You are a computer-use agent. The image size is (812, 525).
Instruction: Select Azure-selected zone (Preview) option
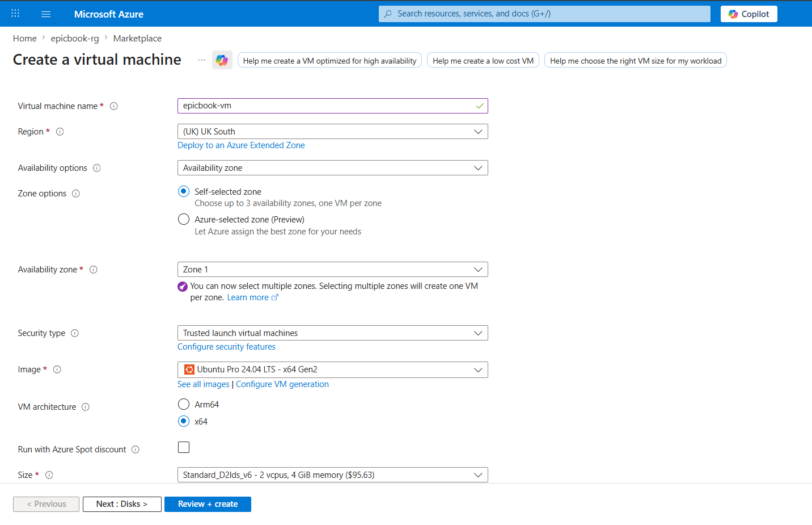(184, 219)
